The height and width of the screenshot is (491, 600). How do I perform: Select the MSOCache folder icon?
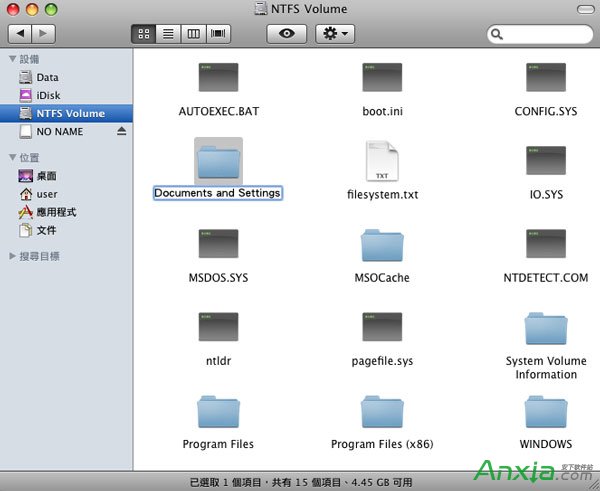coord(382,245)
